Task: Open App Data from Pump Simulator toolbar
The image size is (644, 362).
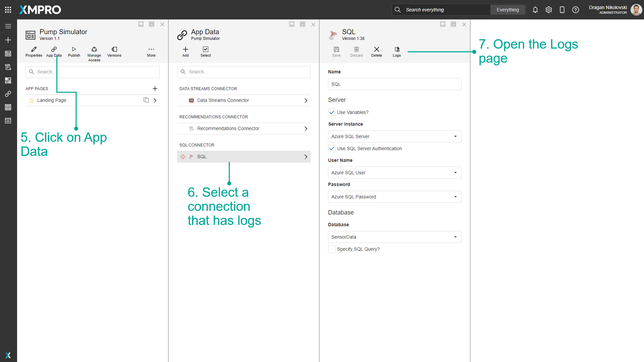Action: 54,51
